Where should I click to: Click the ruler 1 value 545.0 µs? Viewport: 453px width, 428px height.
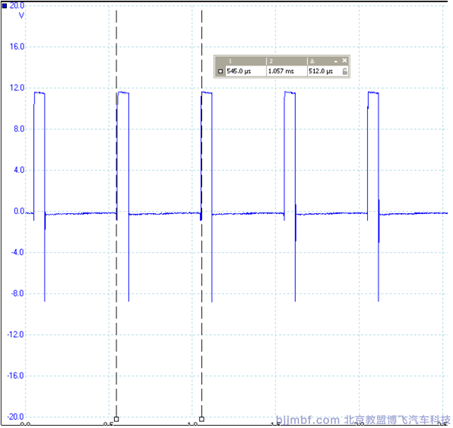239,71
